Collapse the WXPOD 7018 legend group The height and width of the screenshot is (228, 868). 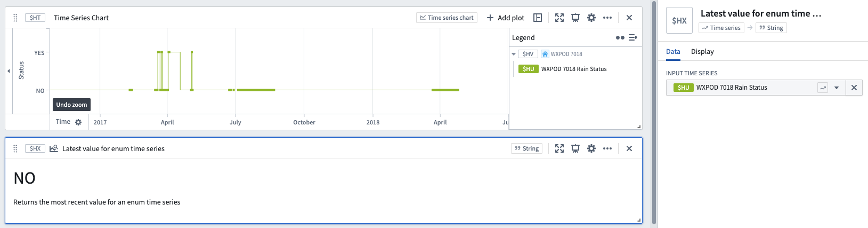click(x=514, y=54)
